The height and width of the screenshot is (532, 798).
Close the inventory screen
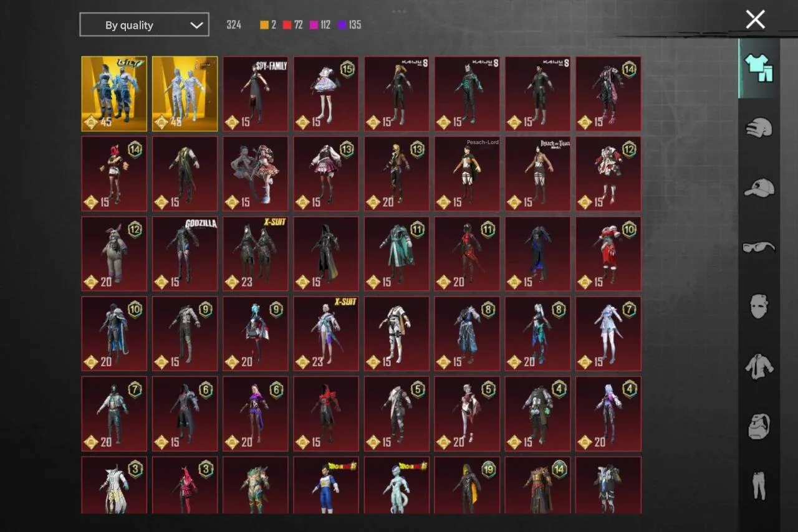click(x=754, y=19)
